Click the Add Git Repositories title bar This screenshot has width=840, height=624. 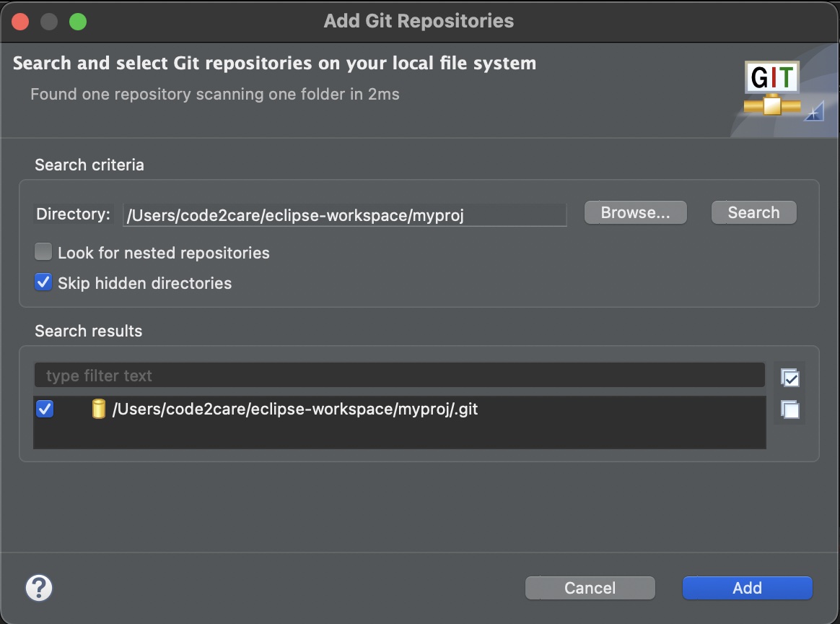[x=419, y=21]
